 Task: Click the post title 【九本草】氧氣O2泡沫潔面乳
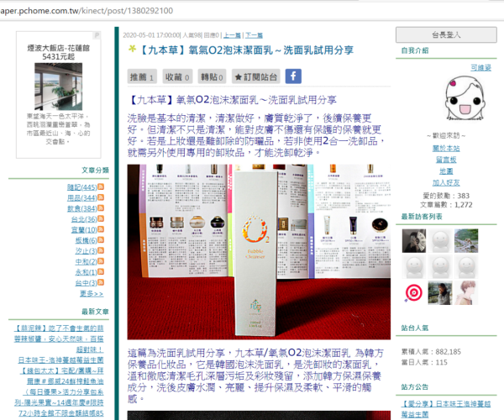246,50
